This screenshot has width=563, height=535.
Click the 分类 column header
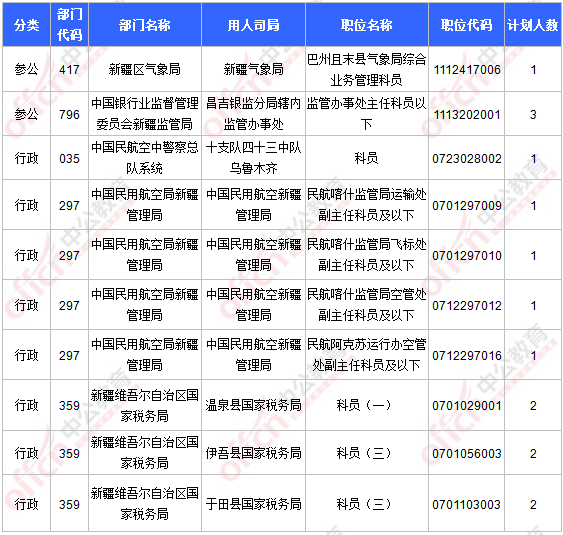(27, 25)
